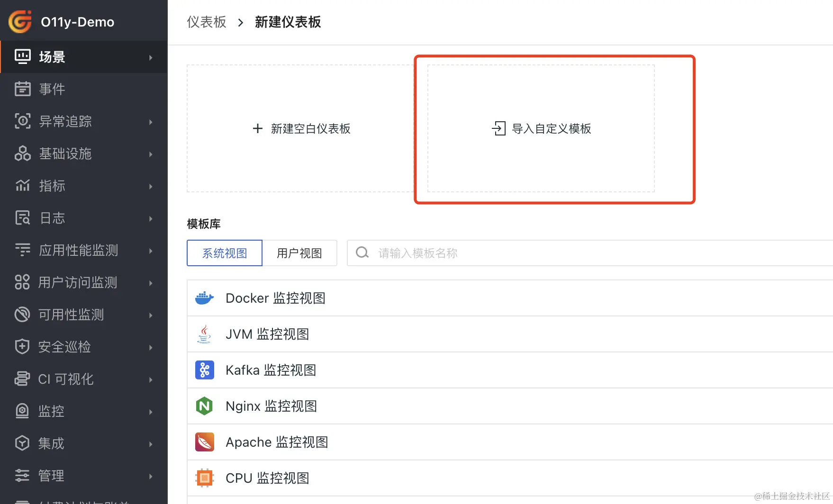Click the 基础设施 cluster icon
This screenshot has height=504, width=833.
pos(23,153)
